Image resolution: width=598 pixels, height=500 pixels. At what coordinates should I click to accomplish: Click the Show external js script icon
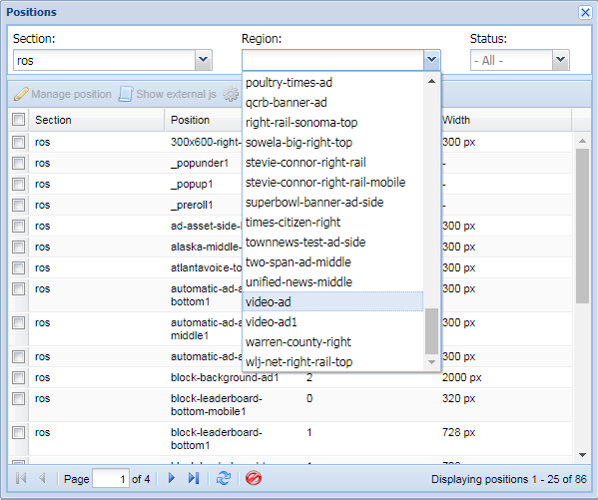[x=125, y=94]
